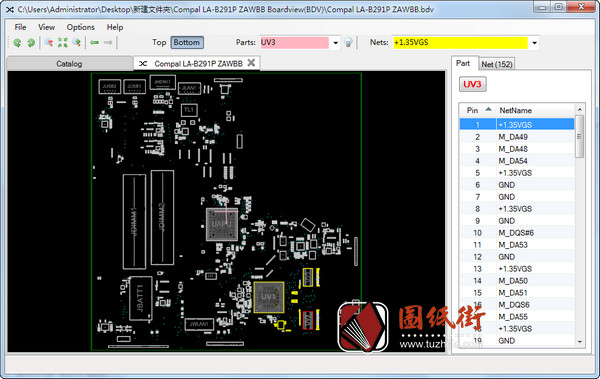The height and width of the screenshot is (379, 600).
Task: Click the TL1 component on the board
Action: pyautogui.click(x=189, y=110)
